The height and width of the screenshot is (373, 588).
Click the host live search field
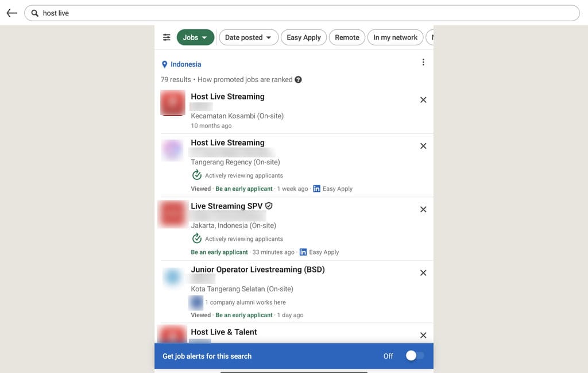click(x=302, y=13)
